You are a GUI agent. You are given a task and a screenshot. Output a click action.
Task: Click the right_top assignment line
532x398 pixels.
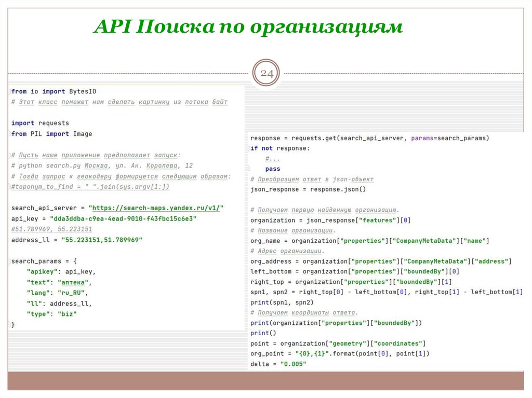[351, 282]
